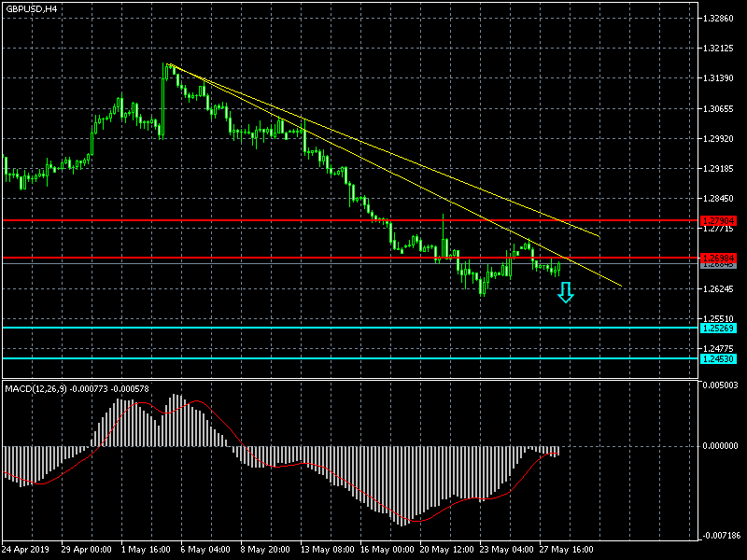Click the 1 May 16:00 time label
Viewport: 747px width, 560px height.
click(x=148, y=550)
